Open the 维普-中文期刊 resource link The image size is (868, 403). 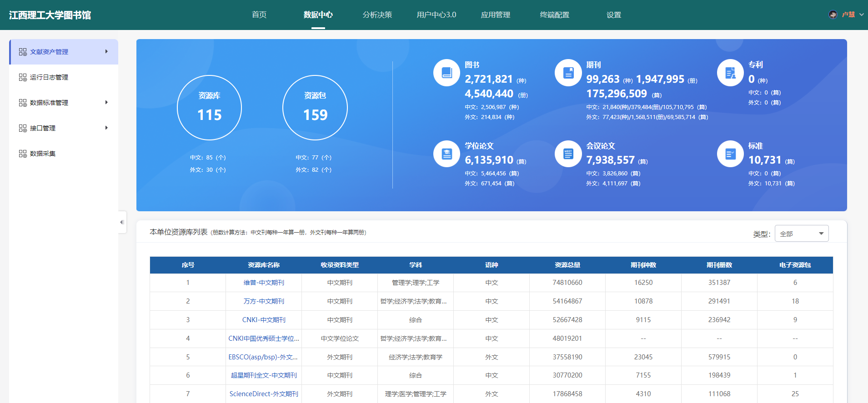(264, 283)
